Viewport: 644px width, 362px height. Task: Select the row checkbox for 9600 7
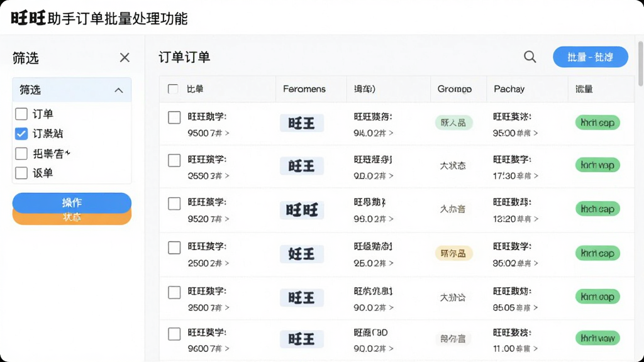pos(174,334)
